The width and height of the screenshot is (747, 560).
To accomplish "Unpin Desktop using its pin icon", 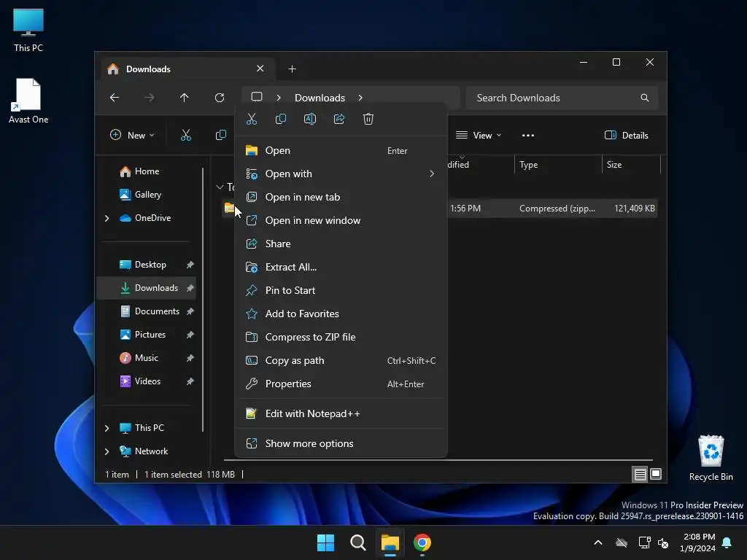I will click(190, 265).
